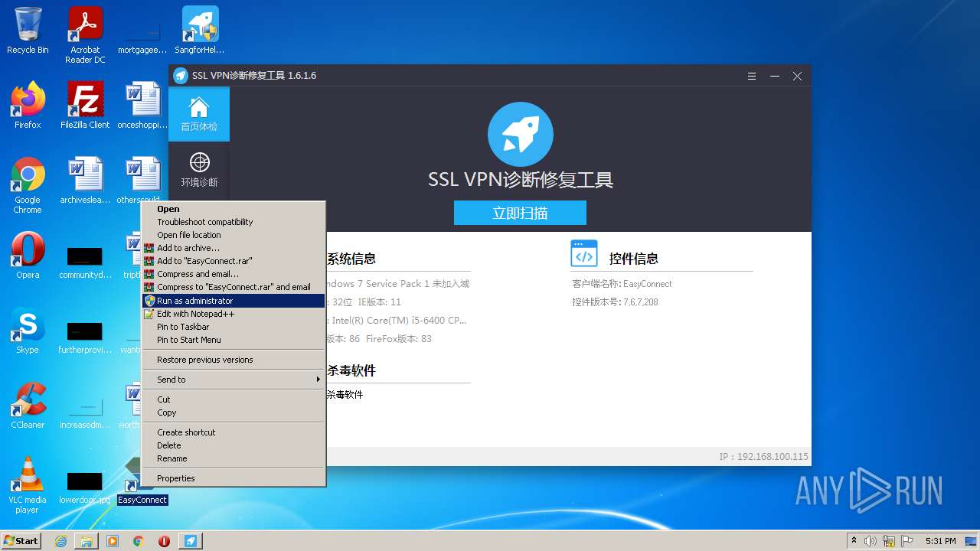This screenshot has height=551, width=980.
Task: Select Pin to Taskbar
Action: click(234, 327)
